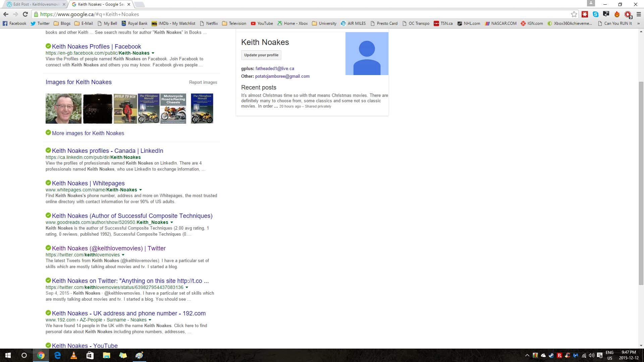Viewport: 644px width, 362px height.
Task: Open the Chrome menu button
Action: pos(639,14)
